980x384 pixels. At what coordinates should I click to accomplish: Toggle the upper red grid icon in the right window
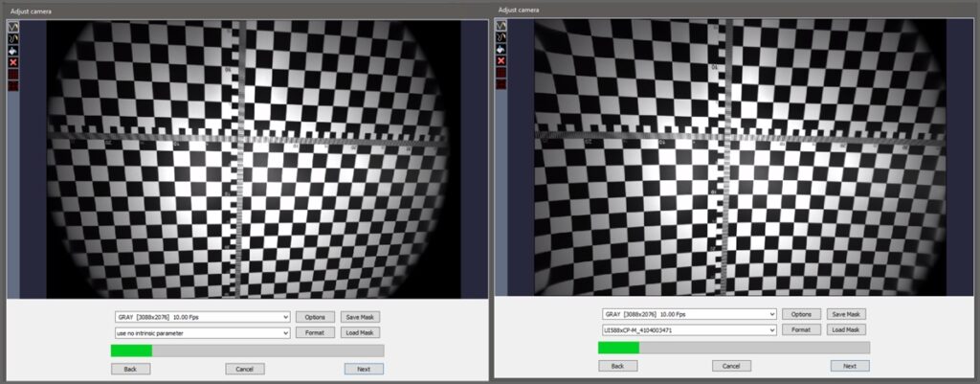coord(501,73)
